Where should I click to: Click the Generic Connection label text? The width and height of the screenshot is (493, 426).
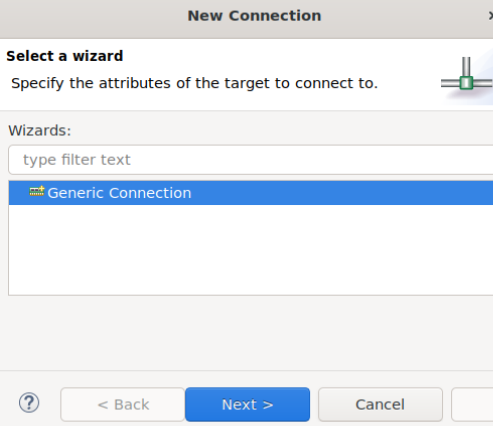(119, 193)
